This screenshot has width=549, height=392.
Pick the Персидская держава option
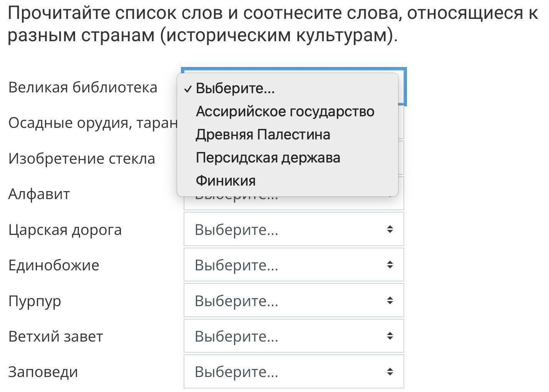tap(268, 157)
